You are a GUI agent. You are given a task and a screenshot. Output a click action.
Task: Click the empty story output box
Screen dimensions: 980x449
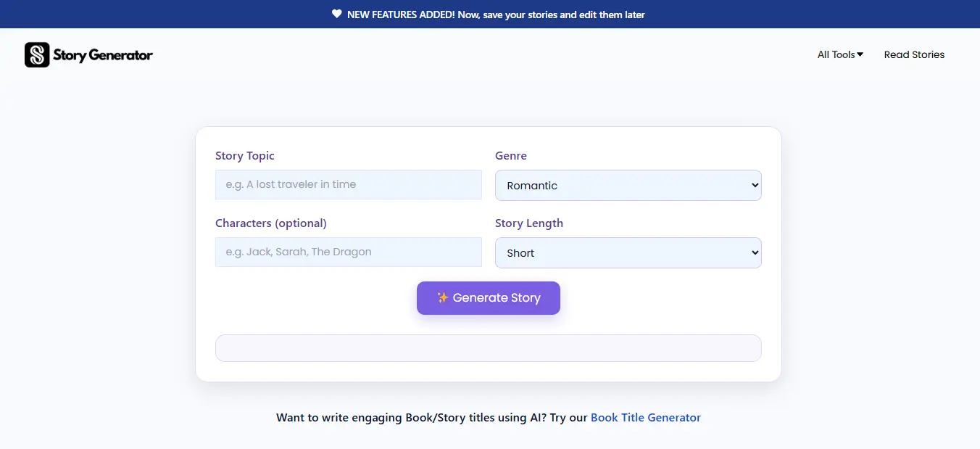click(x=489, y=348)
